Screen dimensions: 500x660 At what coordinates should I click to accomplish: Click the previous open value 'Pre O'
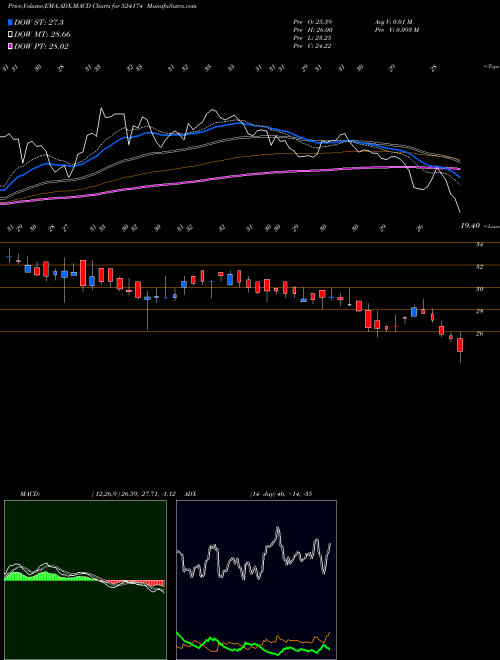(312, 21)
